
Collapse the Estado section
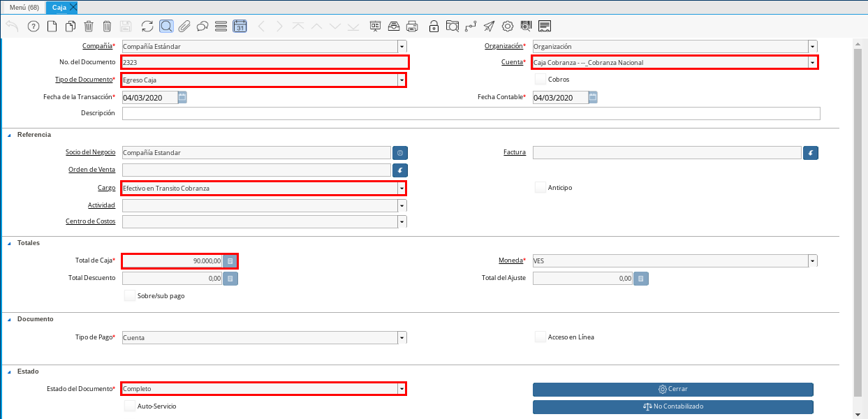[x=10, y=372]
